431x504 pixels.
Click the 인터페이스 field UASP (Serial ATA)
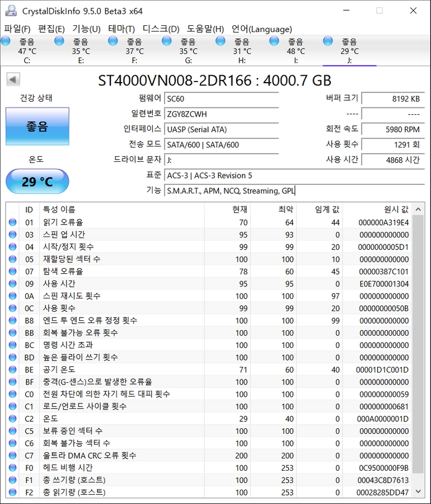[221, 129]
